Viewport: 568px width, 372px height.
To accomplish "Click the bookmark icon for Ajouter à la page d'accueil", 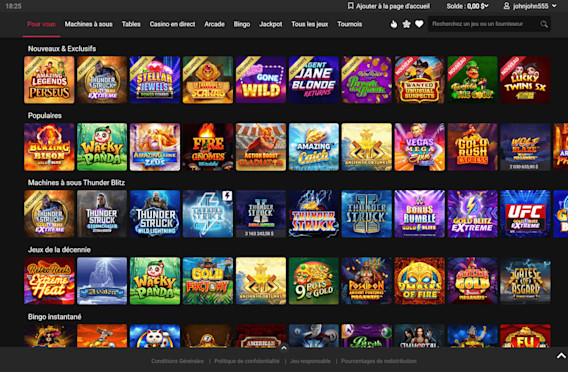I will [350, 6].
